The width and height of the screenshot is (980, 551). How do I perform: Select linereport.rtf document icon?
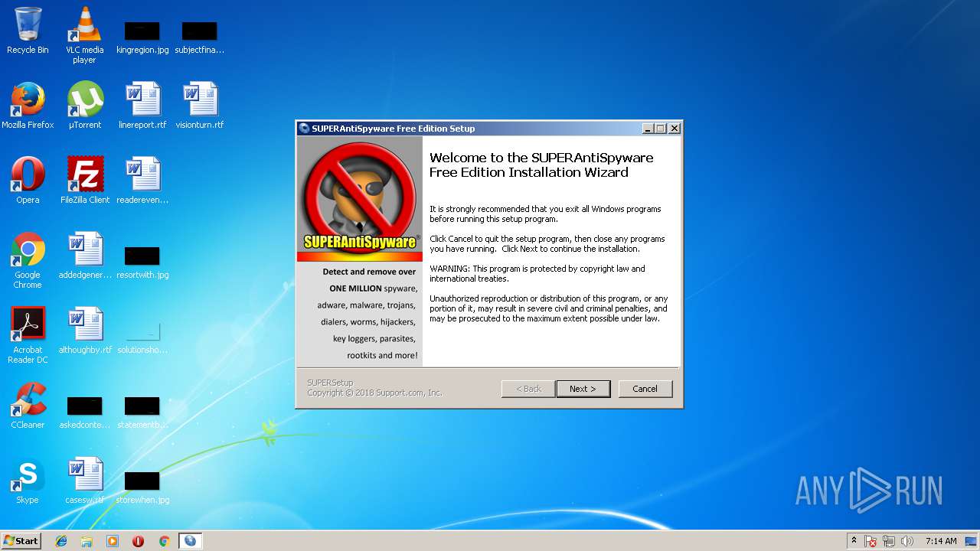tap(142, 106)
